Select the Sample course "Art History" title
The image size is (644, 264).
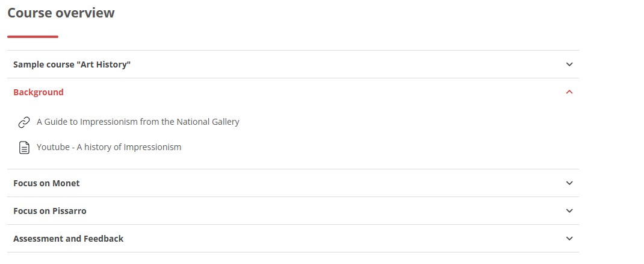pyautogui.click(x=72, y=64)
